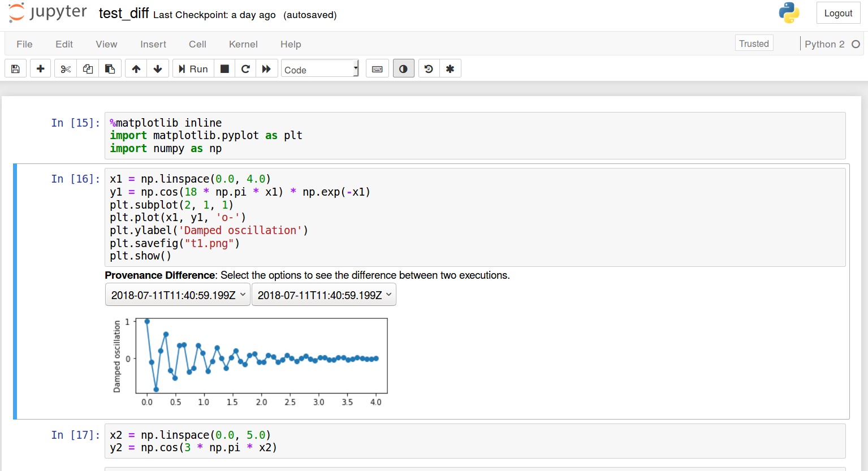Screen dimensions: 868x471
Task: Click the asterisk toolbar icon
Action: click(x=450, y=69)
